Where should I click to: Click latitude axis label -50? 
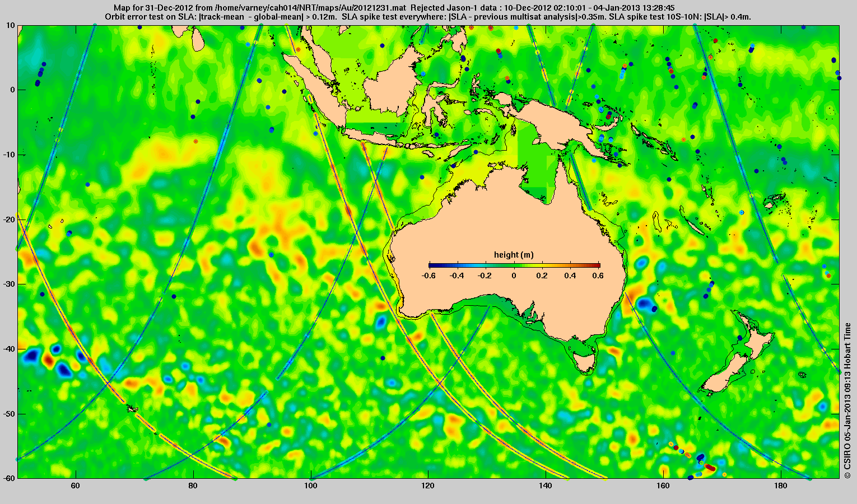click(9, 414)
